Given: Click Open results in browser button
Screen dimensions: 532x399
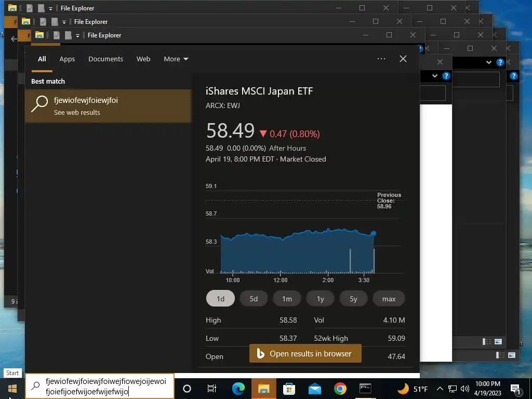Looking at the screenshot, I should point(305,353).
